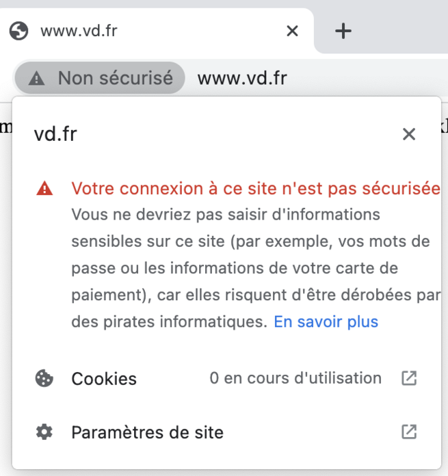Click the security warning description paragraph

(256, 268)
